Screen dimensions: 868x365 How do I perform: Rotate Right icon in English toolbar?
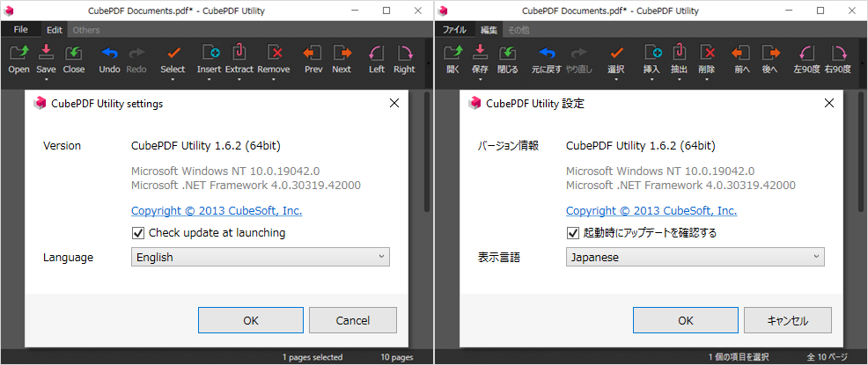pyautogui.click(x=404, y=53)
